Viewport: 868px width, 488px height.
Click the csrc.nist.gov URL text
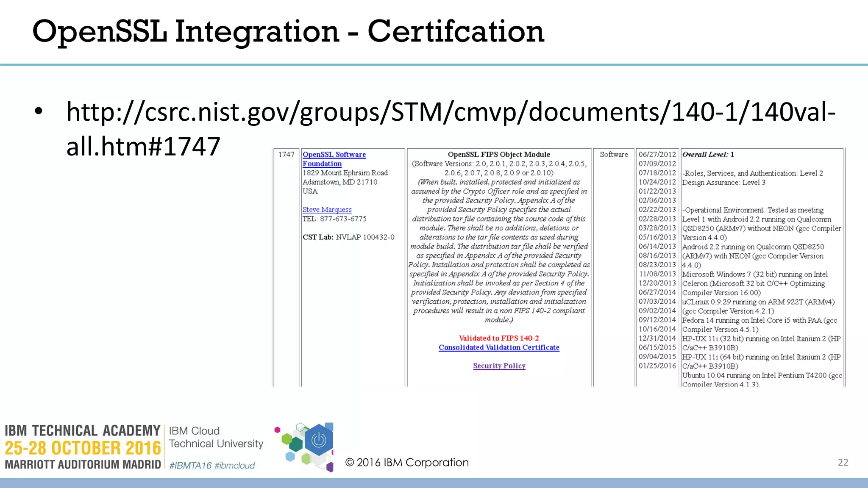point(451,129)
